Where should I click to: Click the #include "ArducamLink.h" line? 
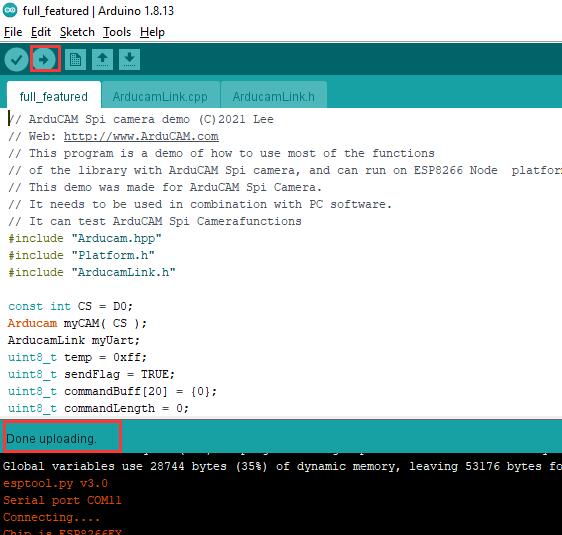point(92,272)
